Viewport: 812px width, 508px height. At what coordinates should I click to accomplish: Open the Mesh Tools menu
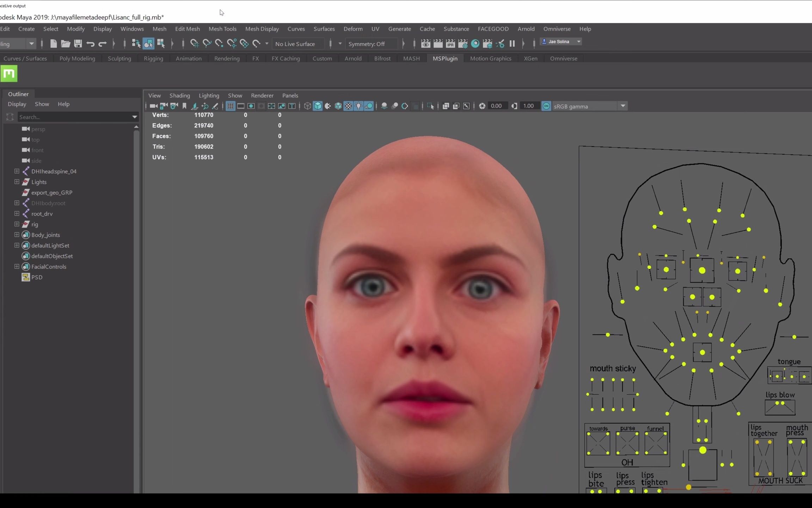(x=222, y=29)
